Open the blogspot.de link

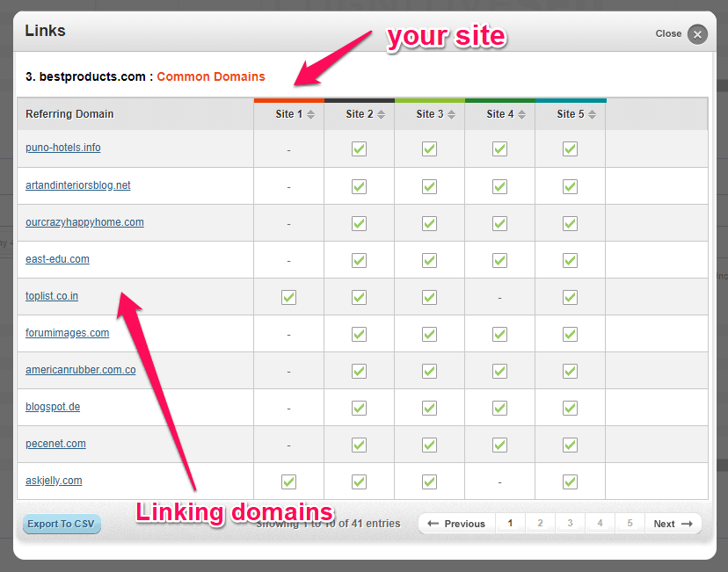coord(53,407)
